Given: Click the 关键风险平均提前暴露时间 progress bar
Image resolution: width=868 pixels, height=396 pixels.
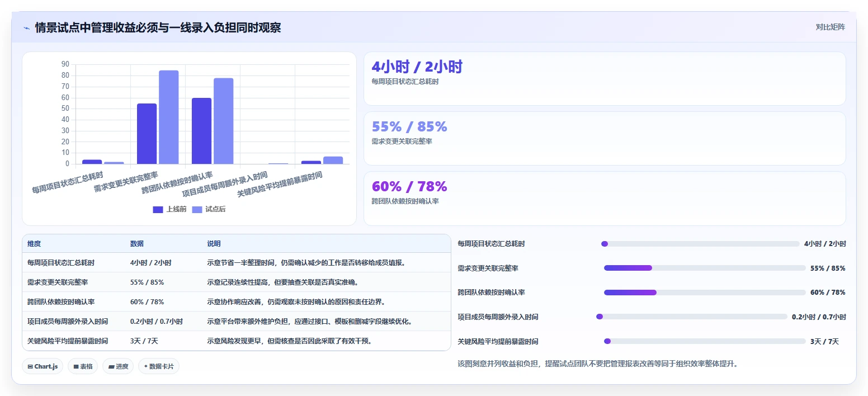Looking at the screenshot, I should point(705,341).
